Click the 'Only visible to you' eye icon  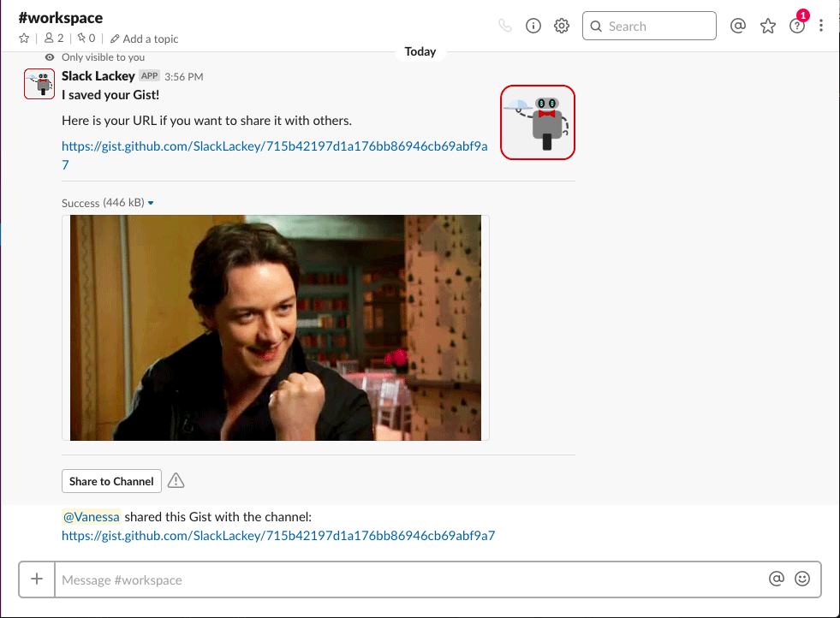coord(50,57)
